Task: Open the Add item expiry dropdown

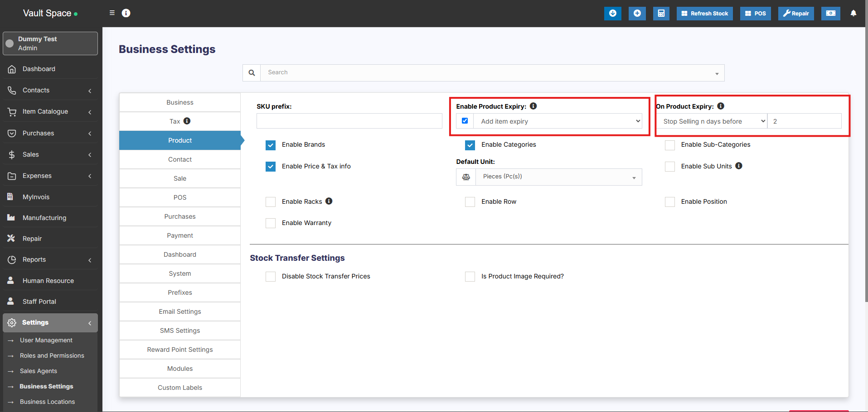Action: pyautogui.click(x=558, y=121)
